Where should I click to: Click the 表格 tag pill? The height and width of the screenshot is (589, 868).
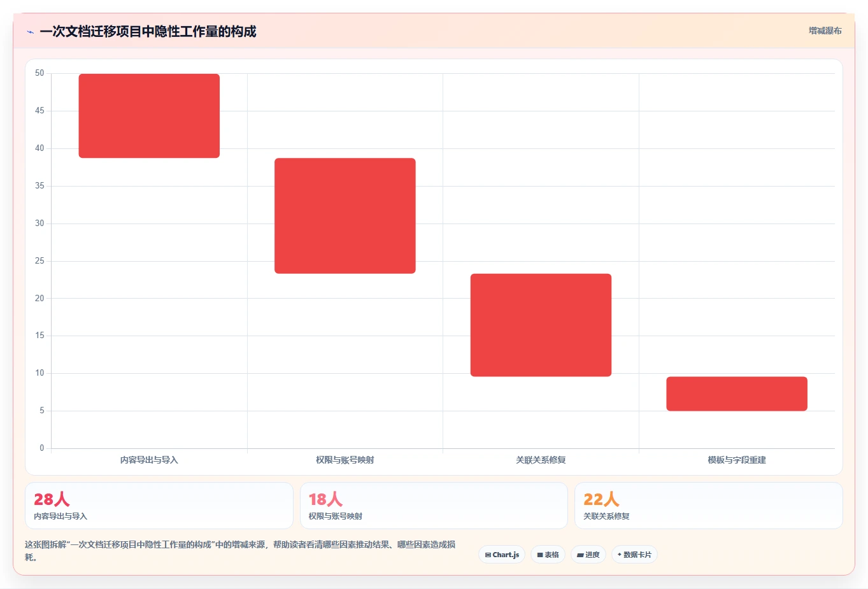548,555
